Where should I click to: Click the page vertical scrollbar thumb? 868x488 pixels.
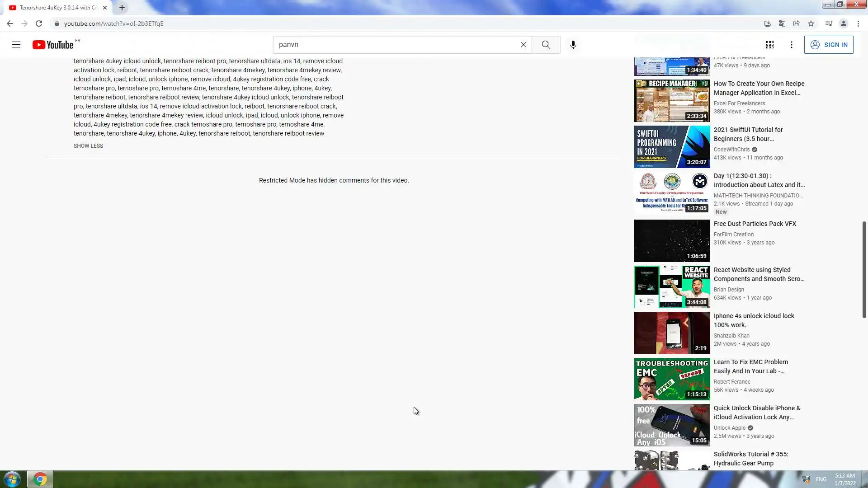pos(864,269)
